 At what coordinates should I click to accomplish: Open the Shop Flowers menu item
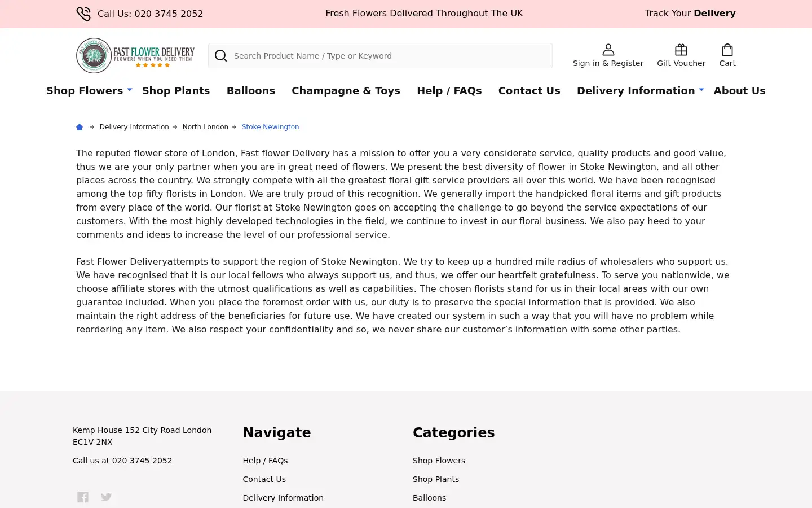pos(85,91)
